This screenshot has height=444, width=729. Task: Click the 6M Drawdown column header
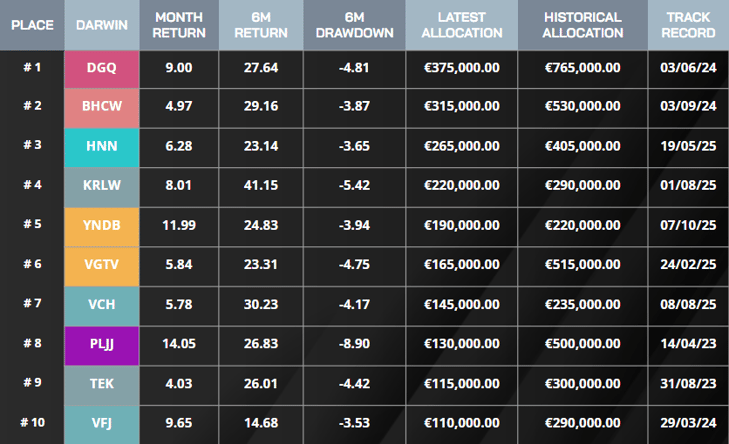354,25
